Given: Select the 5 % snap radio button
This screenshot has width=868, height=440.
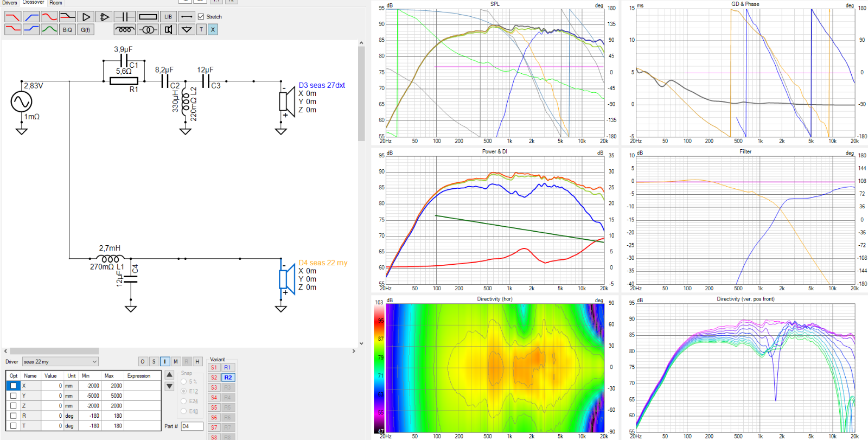Looking at the screenshot, I should [x=184, y=381].
